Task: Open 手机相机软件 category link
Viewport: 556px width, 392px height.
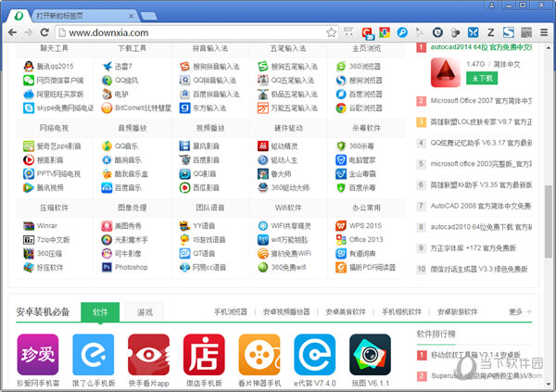Action: click(401, 311)
